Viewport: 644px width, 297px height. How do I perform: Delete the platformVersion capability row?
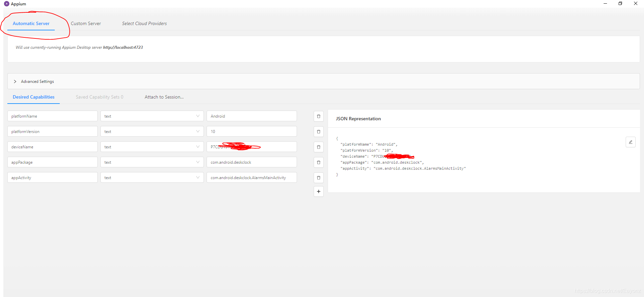click(x=319, y=132)
